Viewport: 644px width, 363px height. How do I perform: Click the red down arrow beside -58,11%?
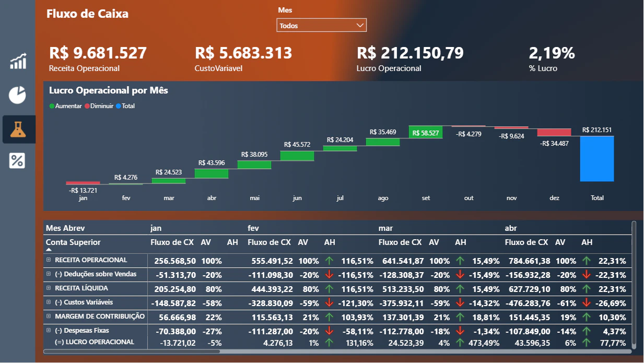tap(329, 331)
